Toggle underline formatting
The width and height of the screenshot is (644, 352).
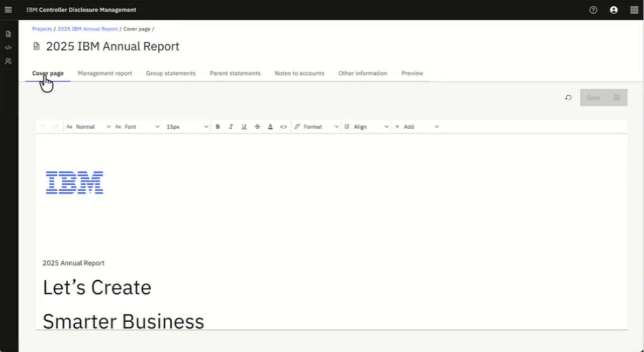[244, 127]
